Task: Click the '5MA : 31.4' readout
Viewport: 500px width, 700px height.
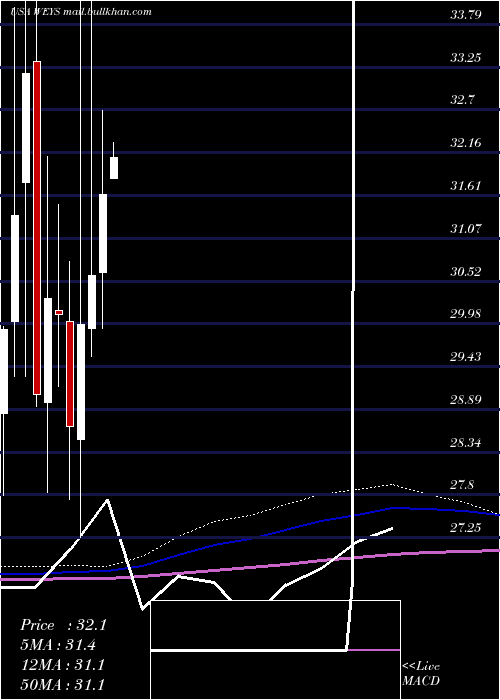Action: click(58, 645)
